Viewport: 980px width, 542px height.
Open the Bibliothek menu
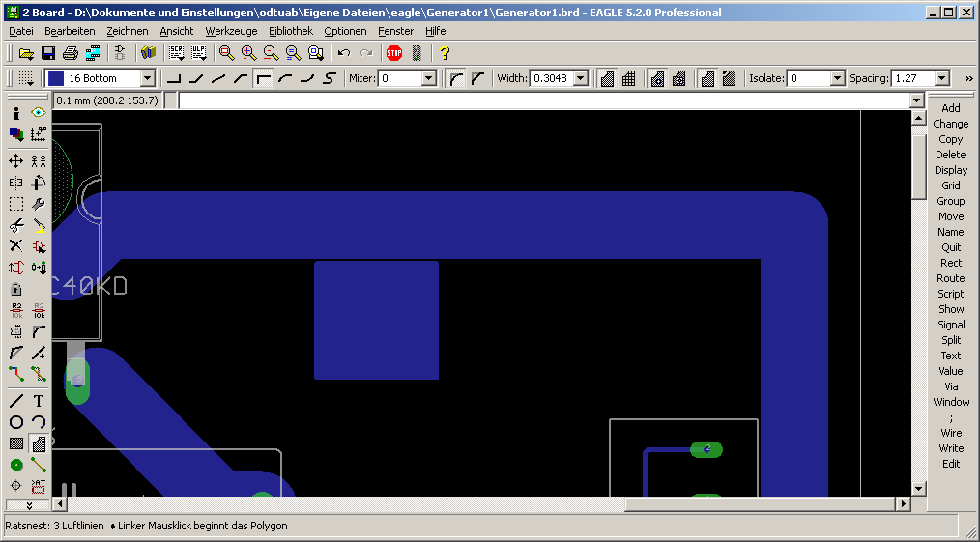click(x=291, y=31)
